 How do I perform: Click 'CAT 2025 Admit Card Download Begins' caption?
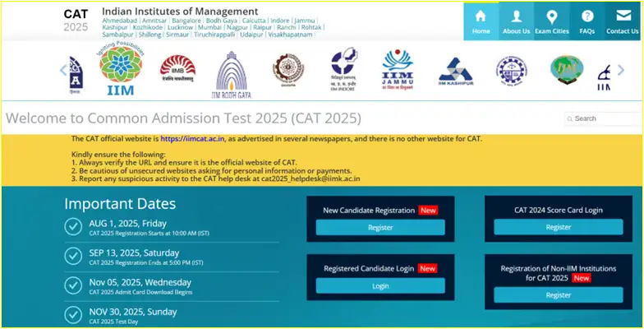(x=140, y=293)
